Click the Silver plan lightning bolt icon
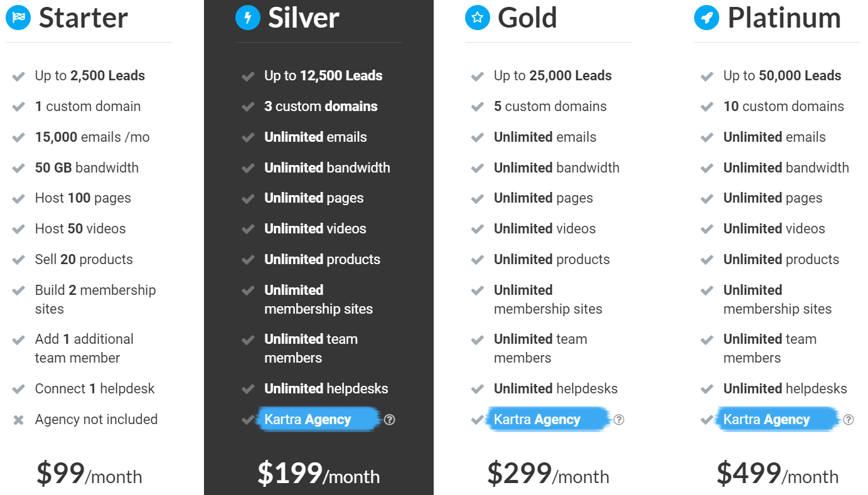This screenshot has width=868, height=495. click(x=247, y=18)
